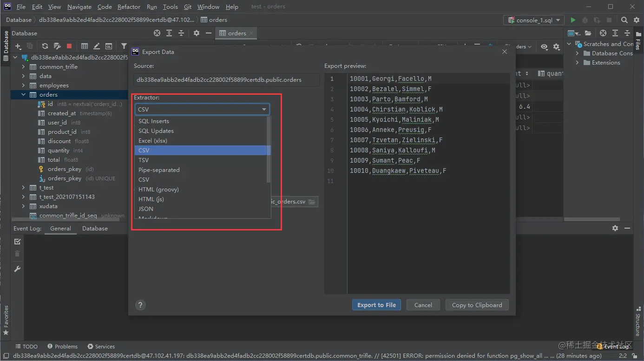Screen dimensions: 644x361
Task: Collapse the orders table node
Action: point(23,95)
